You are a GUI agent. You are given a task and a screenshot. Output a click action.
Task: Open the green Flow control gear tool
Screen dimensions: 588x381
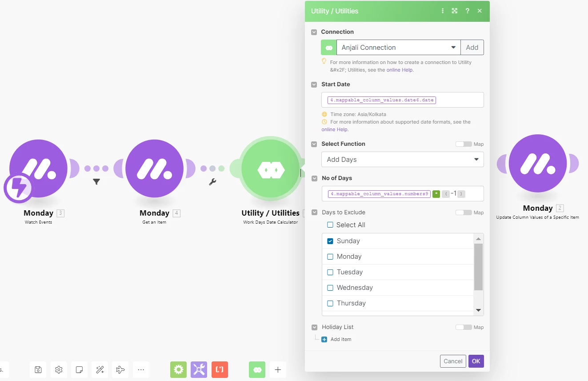[x=178, y=369]
